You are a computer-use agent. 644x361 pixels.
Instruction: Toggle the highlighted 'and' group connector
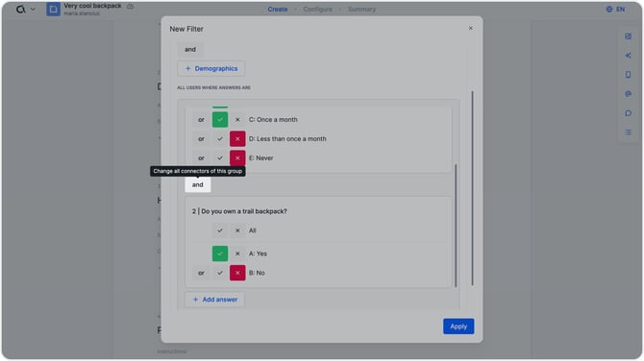tap(198, 184)
